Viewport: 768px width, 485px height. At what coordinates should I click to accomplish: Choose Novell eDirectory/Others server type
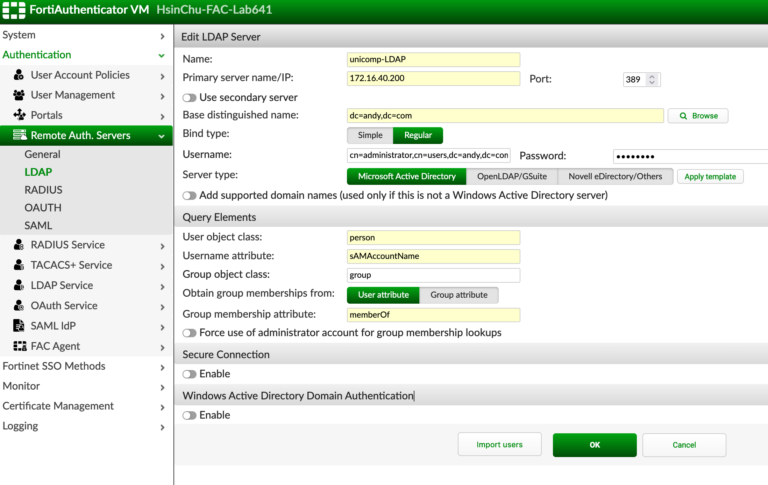(x=615, y=176)
